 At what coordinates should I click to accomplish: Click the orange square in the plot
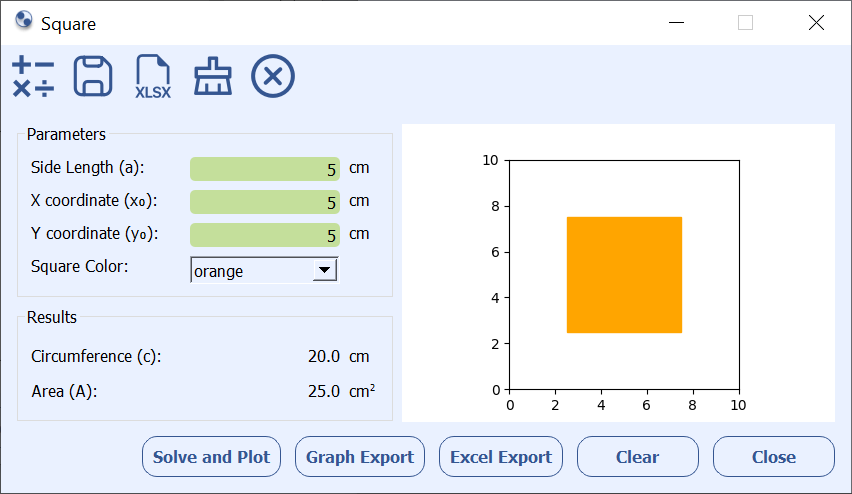pos(624,275)
